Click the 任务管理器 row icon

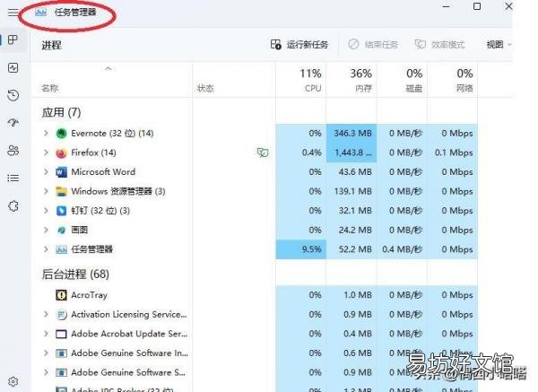pyautogui.click(x=61, y=249)
